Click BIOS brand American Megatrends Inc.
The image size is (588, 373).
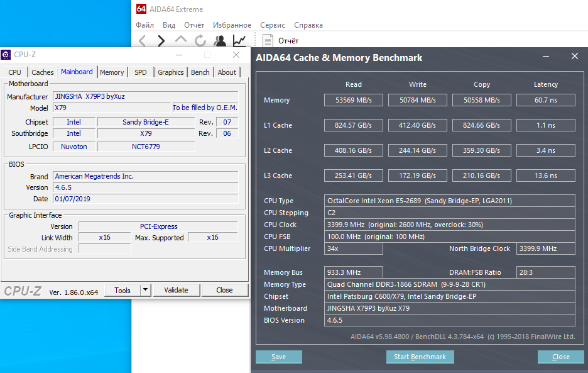(x=146, y=176)
